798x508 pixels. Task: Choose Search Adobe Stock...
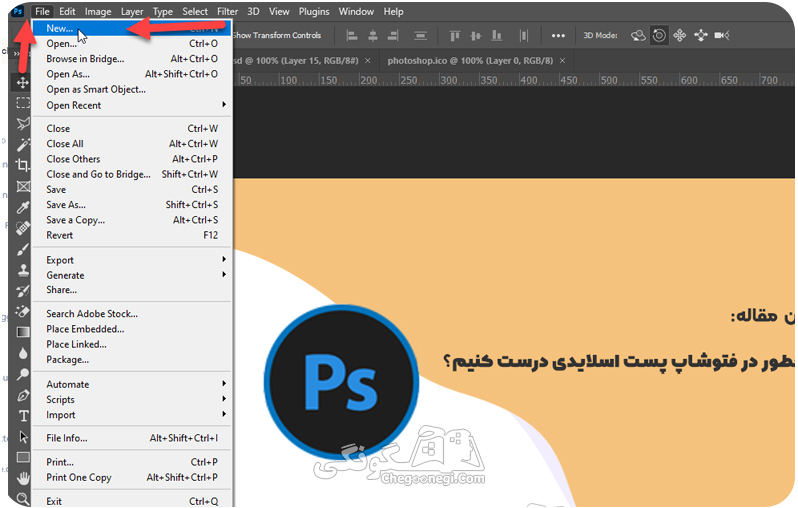click(x=132, y=314)
